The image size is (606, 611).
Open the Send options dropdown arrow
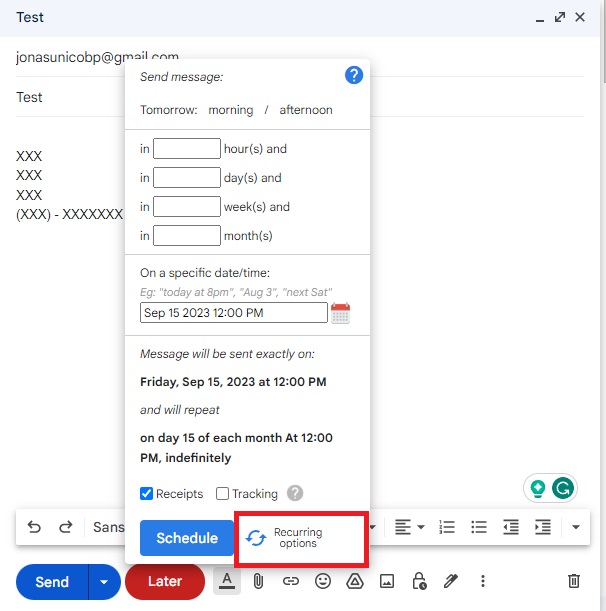(x=104, y=582)
